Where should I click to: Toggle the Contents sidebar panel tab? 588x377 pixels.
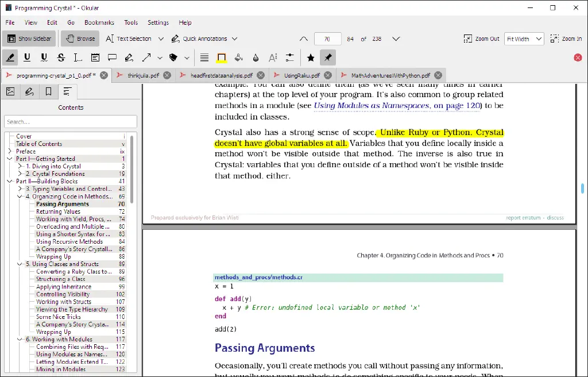click(x=68, y=91)
